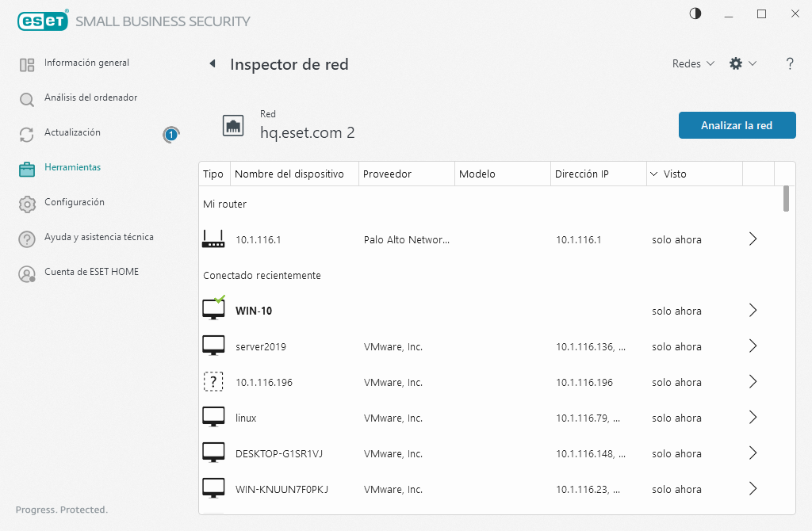Click the server2019 computer icon
812x531 pixels.
click(x=213, y=346)
